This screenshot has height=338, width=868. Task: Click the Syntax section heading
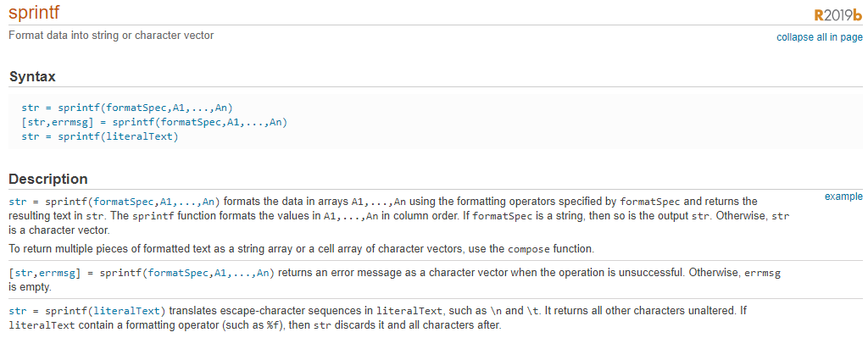click(x=33, y=77)
